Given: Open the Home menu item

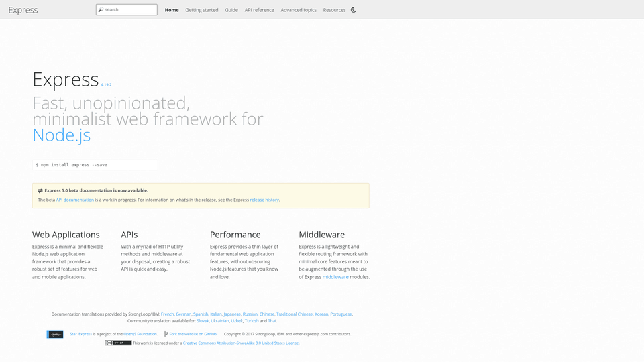Looking at the screenshot, I should coord(172,10).
